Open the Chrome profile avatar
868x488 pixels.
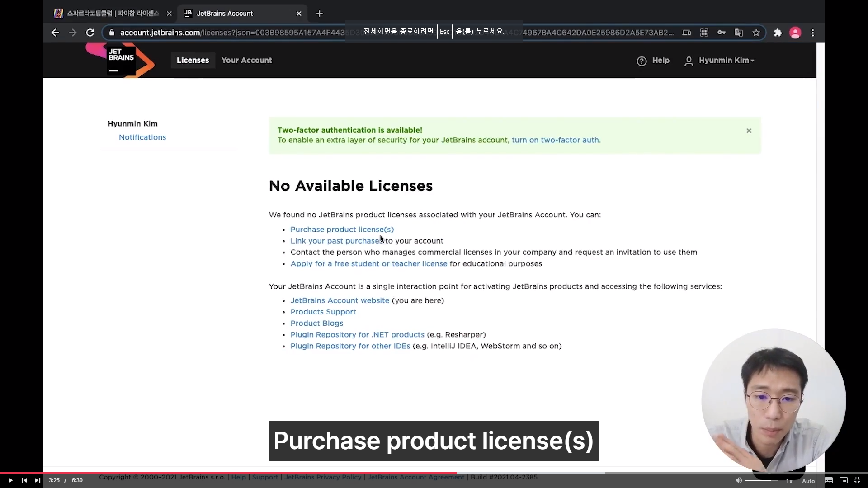[795, 33]
